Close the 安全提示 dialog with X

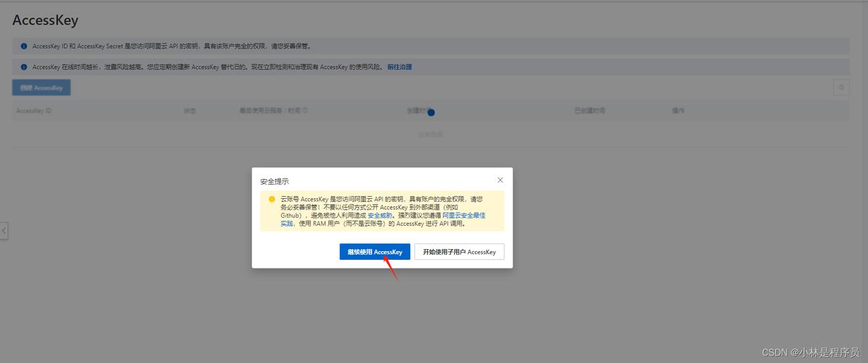coord(500,180)
